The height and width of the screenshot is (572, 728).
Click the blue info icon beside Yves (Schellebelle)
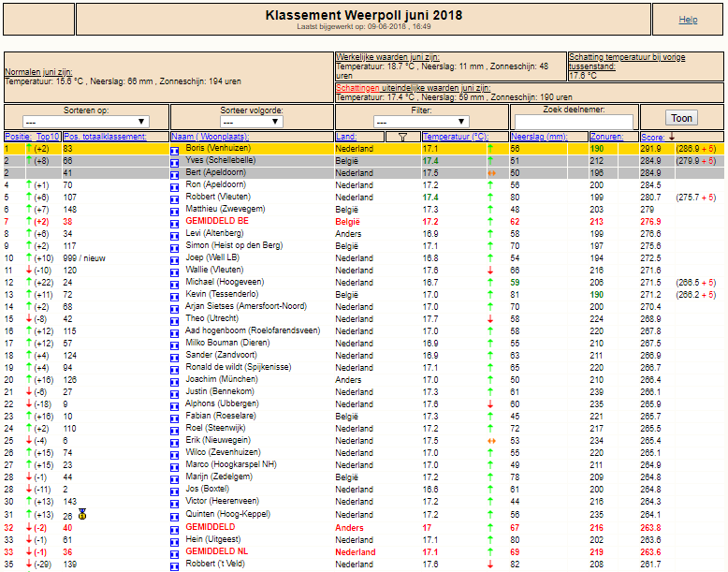pos(175,163)
